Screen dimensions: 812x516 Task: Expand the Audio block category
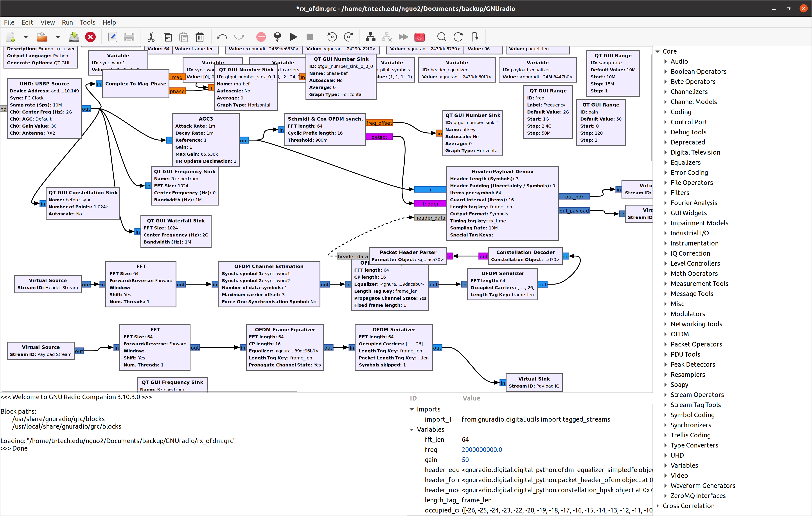(x=665, y=61)
